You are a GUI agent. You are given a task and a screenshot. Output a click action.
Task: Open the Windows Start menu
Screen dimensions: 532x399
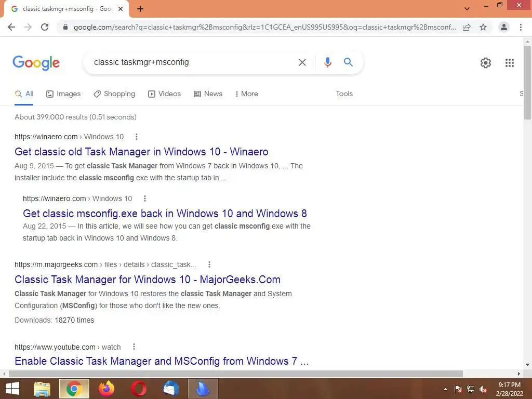pyautogui.click(x=12, y=389)
